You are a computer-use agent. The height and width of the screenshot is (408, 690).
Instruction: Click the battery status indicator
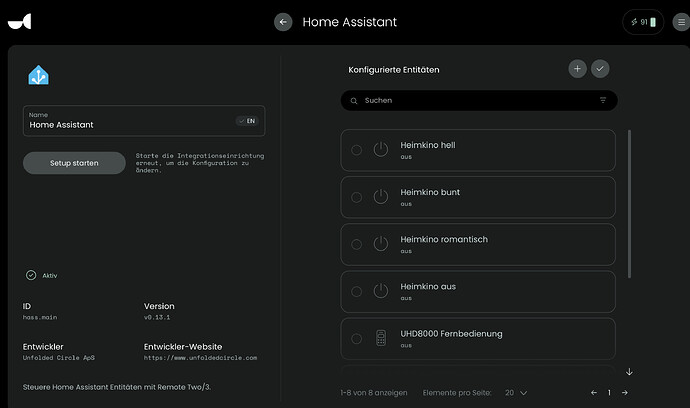pos(642,22)
